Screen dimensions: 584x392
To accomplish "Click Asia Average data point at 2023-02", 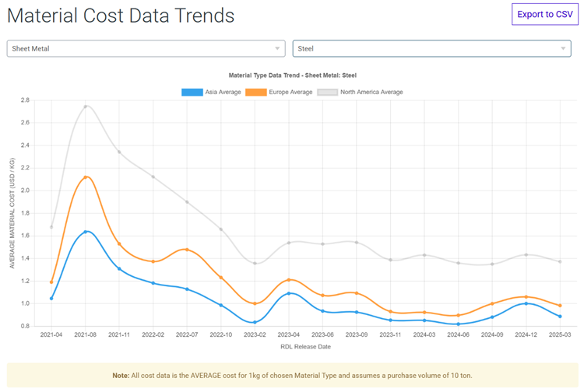I will tap(255, 322).
